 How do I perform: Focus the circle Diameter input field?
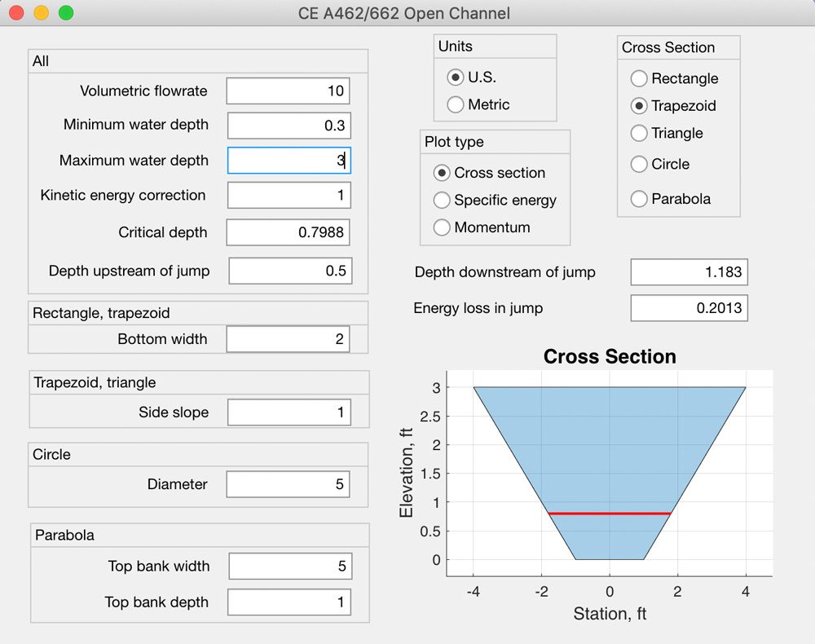click(x=288, y=483)
